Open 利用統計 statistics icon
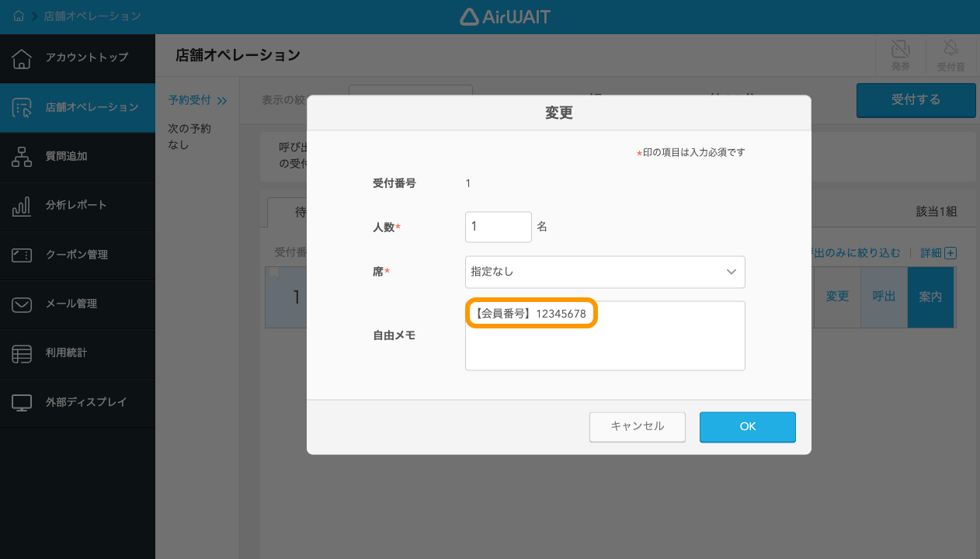Screen dimensions: 980x559 pos(21,353)
